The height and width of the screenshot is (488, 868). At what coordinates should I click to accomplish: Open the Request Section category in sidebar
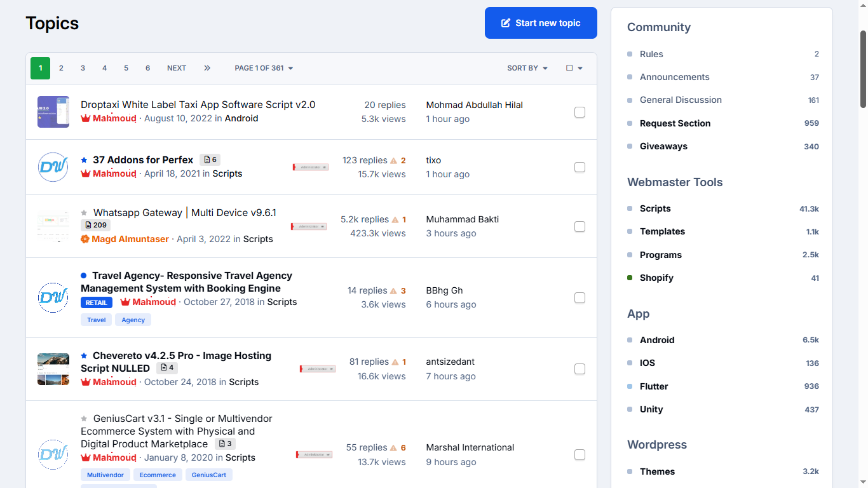pos(675,123)
